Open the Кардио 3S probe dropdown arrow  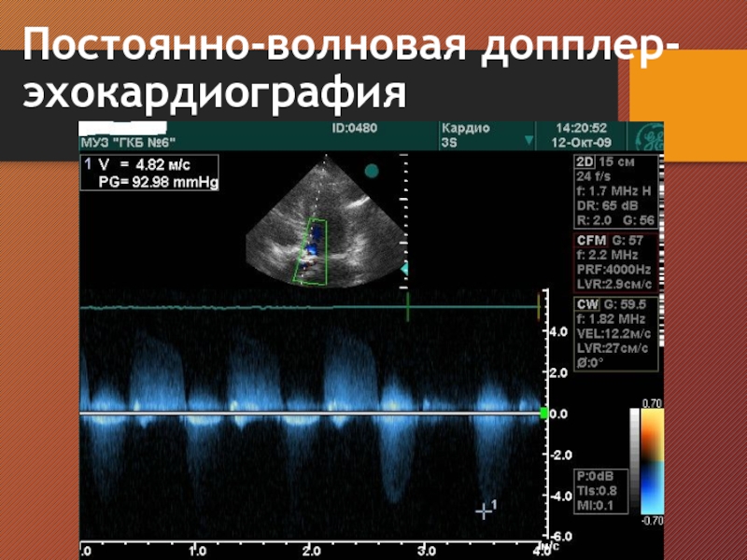point(529,141)
